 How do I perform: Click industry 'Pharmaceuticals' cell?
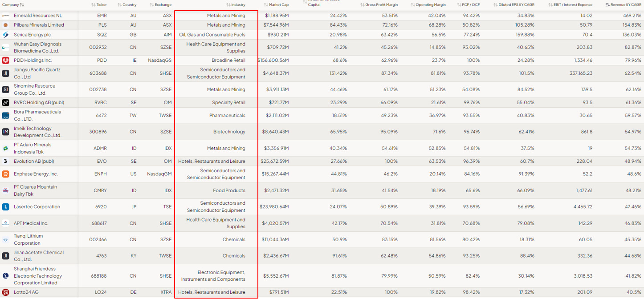click(227, 116)
